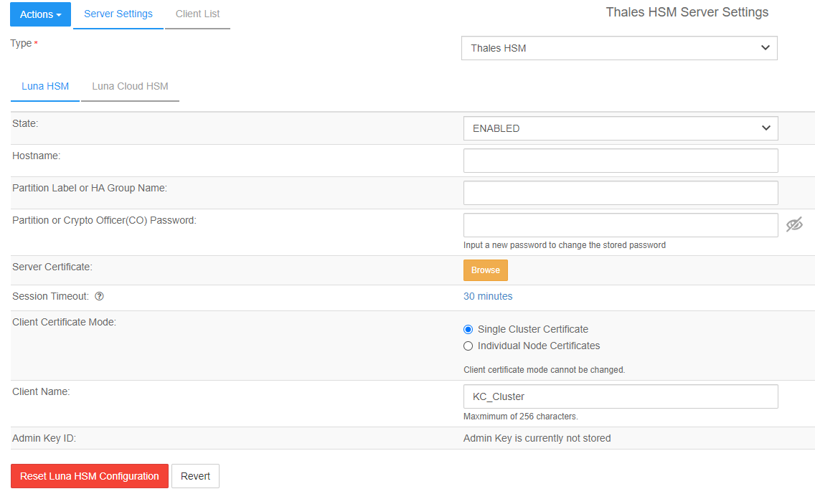Screen dimensions: 815x504
Task: Click the 'Session Timeout:' label
Action: (x=50, y=296)
